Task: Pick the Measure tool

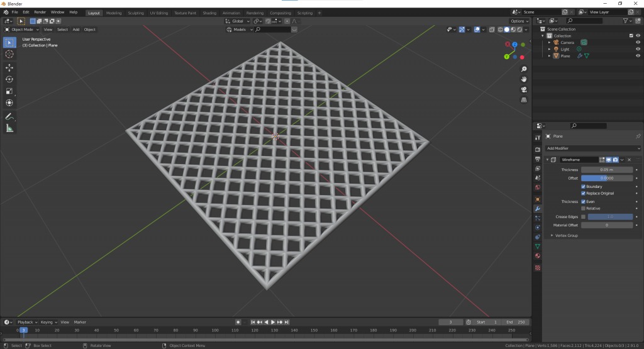Action: [9, 128]
